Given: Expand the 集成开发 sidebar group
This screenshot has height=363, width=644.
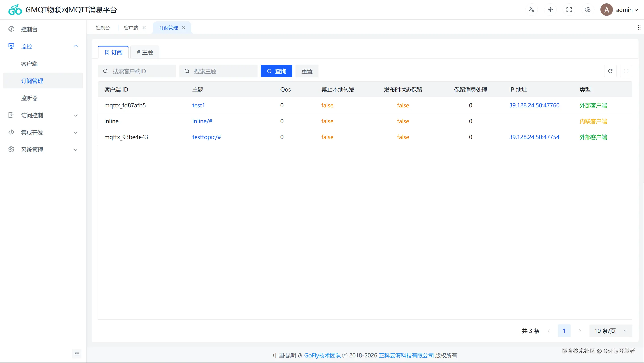Looking at the screenshot, I should [x=43, y=132].
